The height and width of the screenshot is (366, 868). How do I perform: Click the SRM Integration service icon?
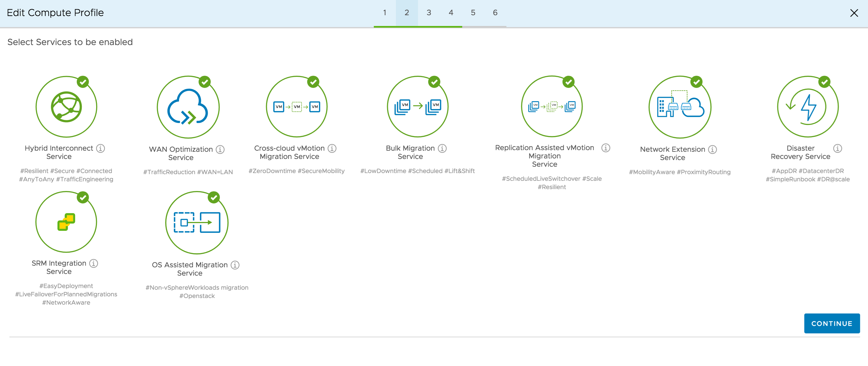[66, 222]
